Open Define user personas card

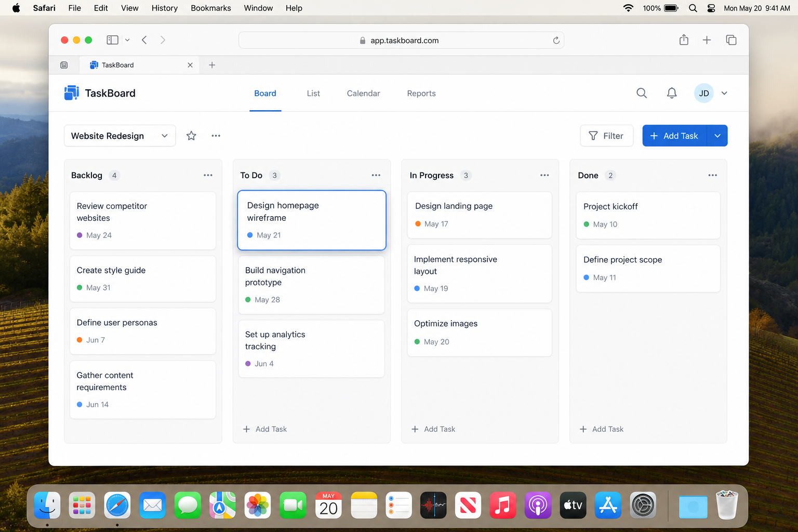[x=143, y=331]
